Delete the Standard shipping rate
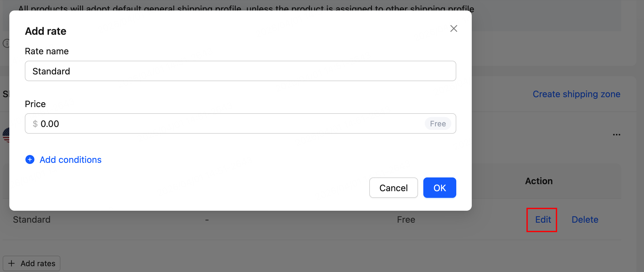Screen dimensions: 644x272 pos(585,219)
